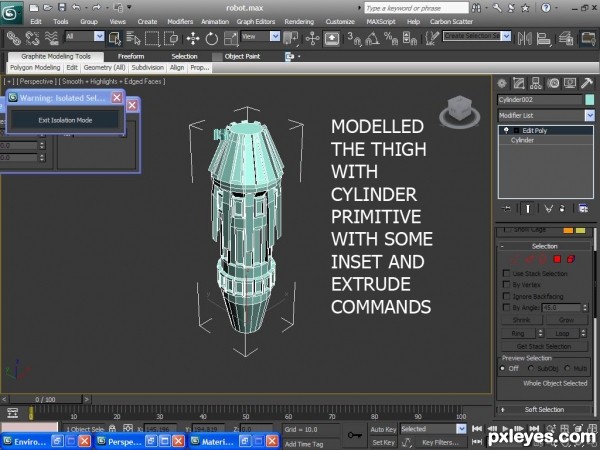Open the Display command panel tab
This screenshot has height=450, width=600.
click(x=570, y=83)
